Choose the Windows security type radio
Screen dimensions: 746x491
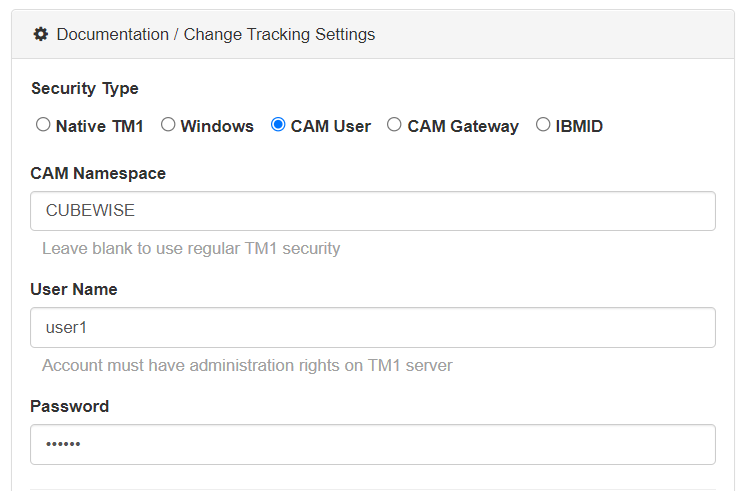pos(168,125)
